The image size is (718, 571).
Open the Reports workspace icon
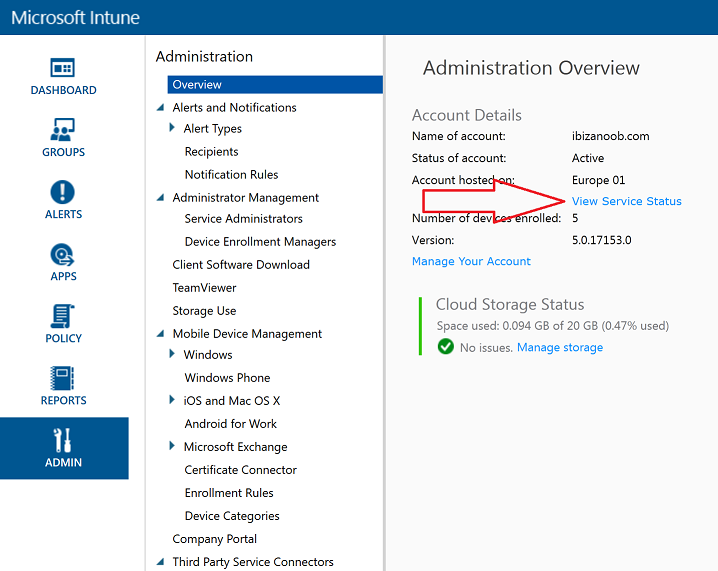(63, 378)
